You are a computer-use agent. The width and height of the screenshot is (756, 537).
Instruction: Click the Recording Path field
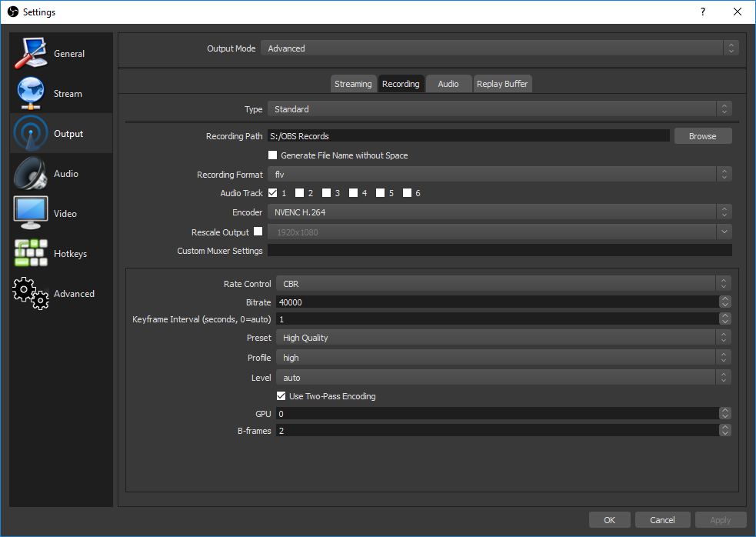(x=468, y=135)
